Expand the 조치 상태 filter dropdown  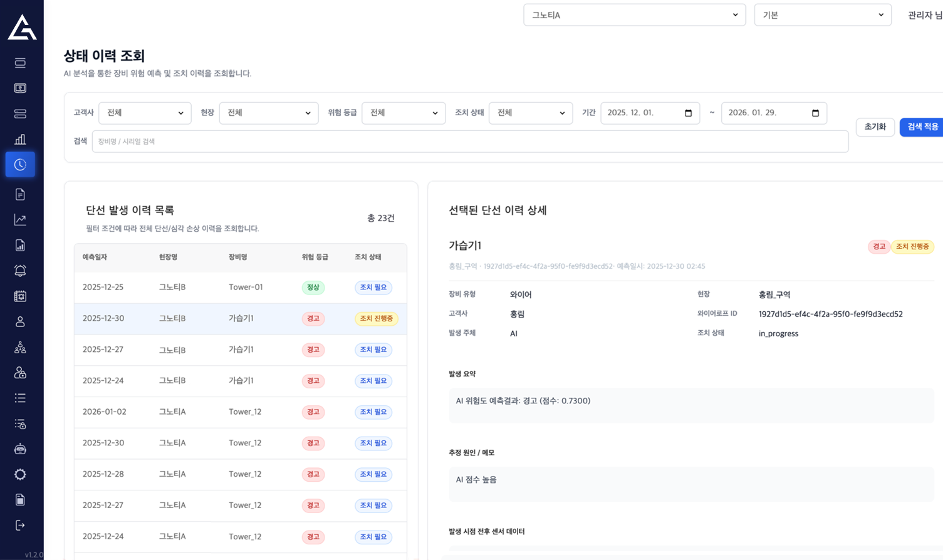click(530, 113)
